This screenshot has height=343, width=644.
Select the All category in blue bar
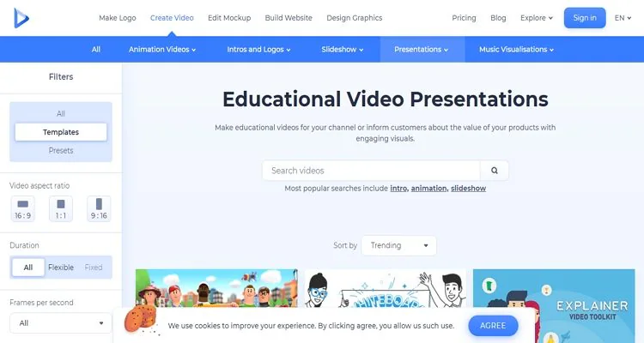(x=95, y=49)
